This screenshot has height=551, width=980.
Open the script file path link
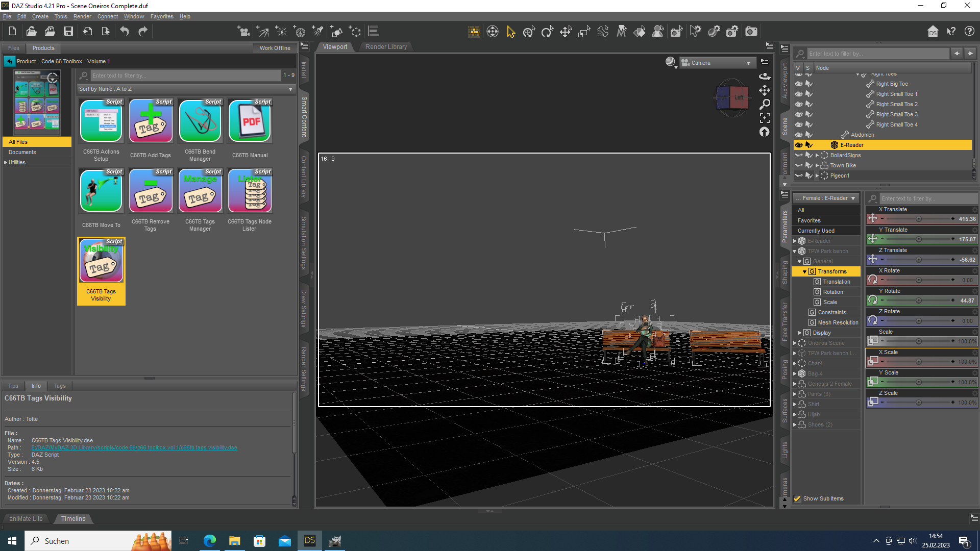pyautogui.click(x=134, y=447)
